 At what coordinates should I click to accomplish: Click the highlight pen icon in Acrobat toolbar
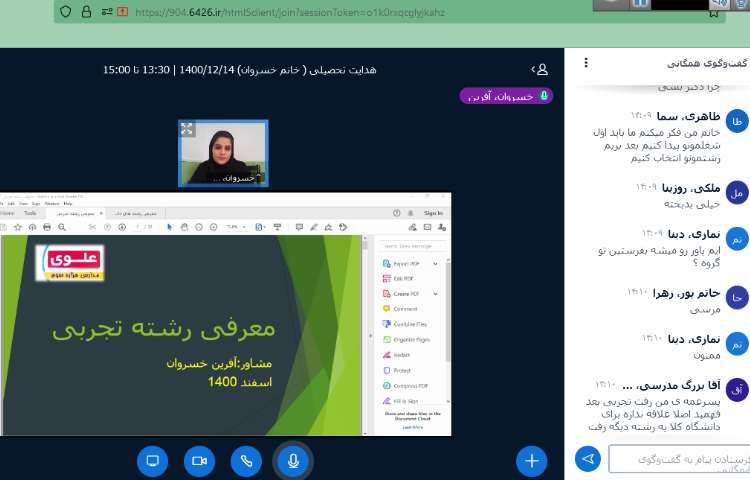coord(314,227)
